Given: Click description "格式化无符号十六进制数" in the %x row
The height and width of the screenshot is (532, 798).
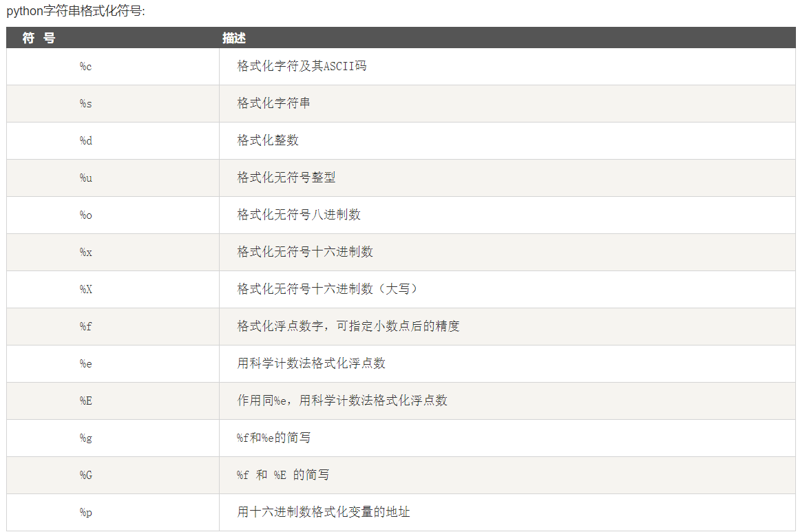Looking at the screenshot, I should [x=305, y=252].
